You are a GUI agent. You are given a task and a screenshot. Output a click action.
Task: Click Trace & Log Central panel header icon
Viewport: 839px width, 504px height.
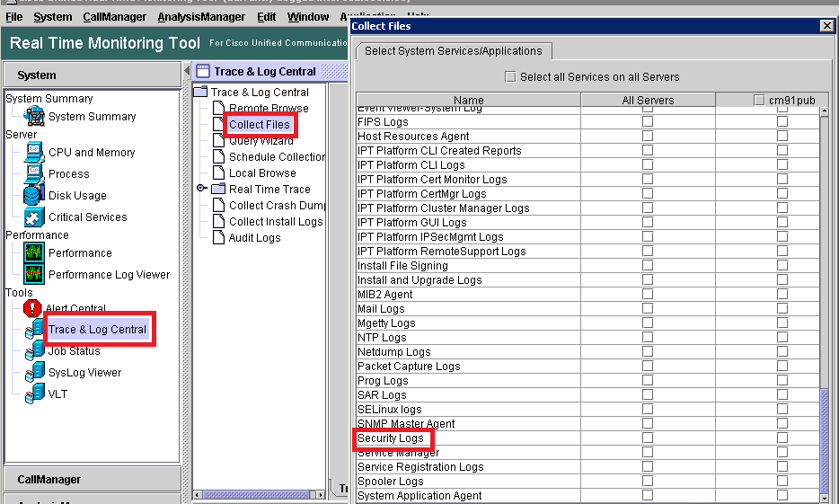click(x=203, y=71)
